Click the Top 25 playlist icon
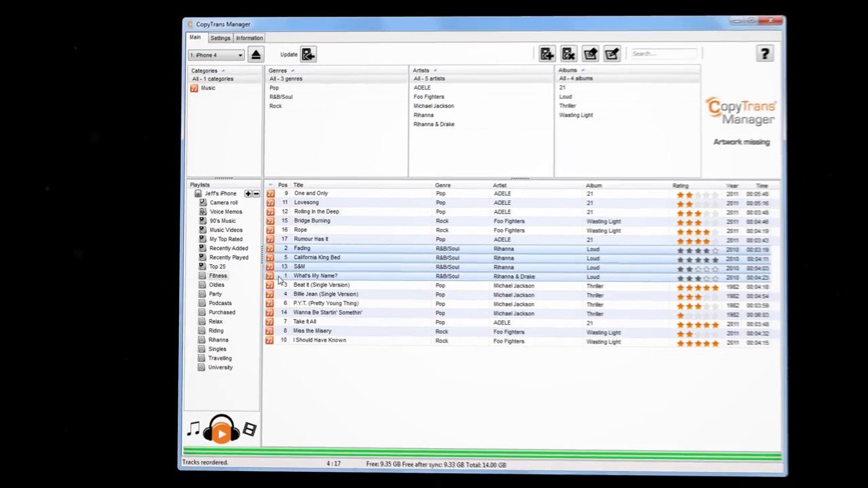The height and width of the screenshot is (488, 868). click(x=202, y=266)
